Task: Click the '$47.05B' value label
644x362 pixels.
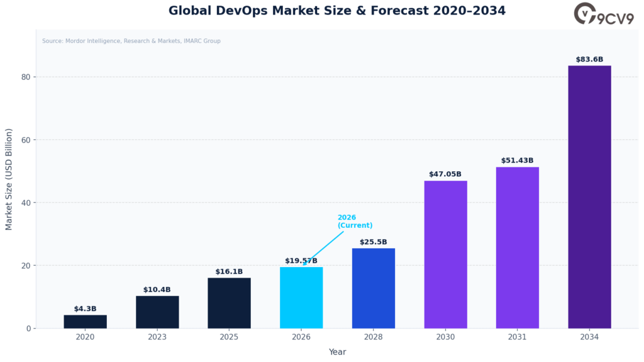Action: coord(445,174)
